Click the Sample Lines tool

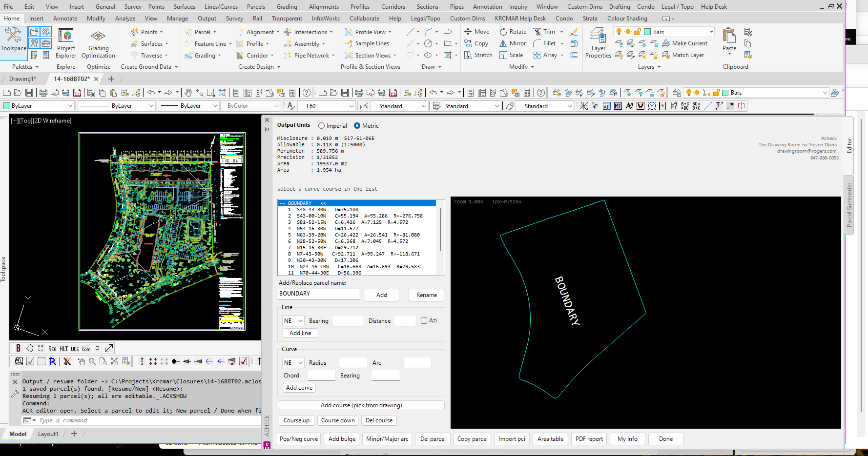click(367, 43)
